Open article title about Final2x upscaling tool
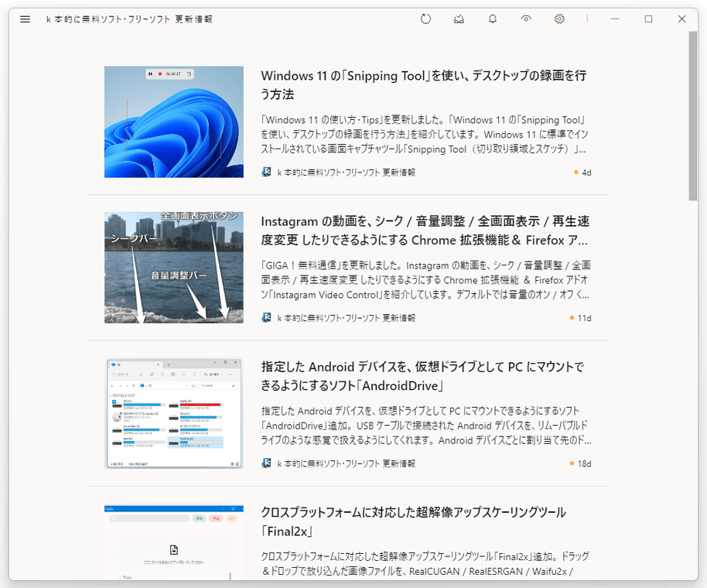This screenshot has width=707, height=588. [413, 521]
